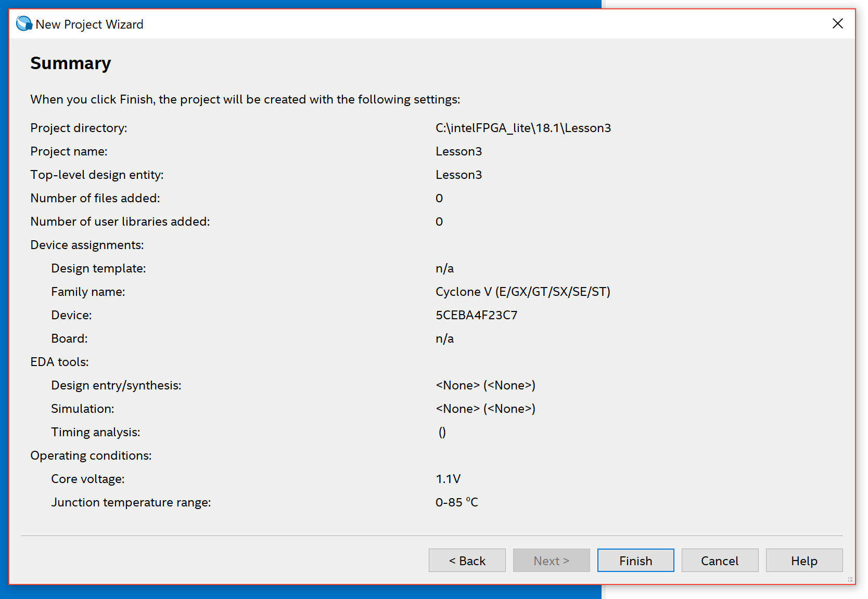Screen dimensions: 868x599
Task: Click the Simulation <None> value
Action: 485,409
